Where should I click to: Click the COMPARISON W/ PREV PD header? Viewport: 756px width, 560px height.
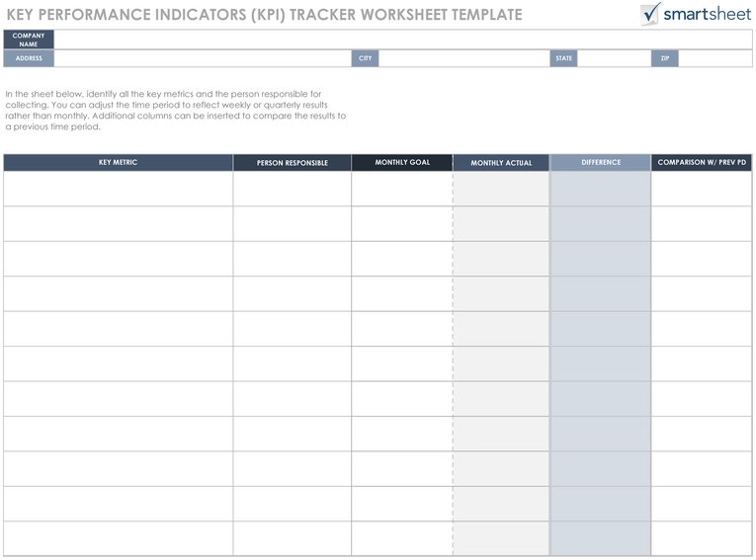click(x=702, y=162)
